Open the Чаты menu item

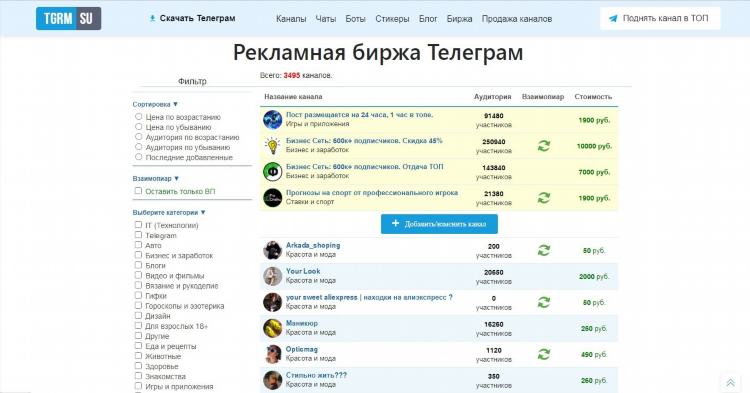tap(326, 19)
